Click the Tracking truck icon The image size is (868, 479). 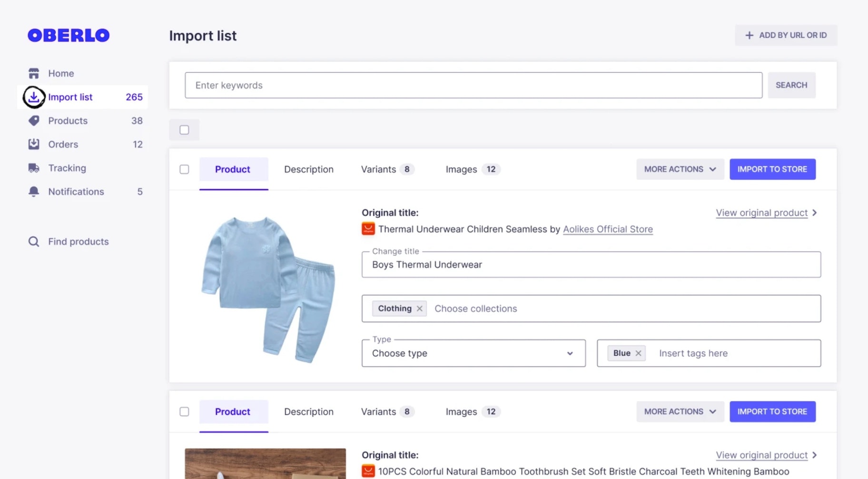(34, 168)
